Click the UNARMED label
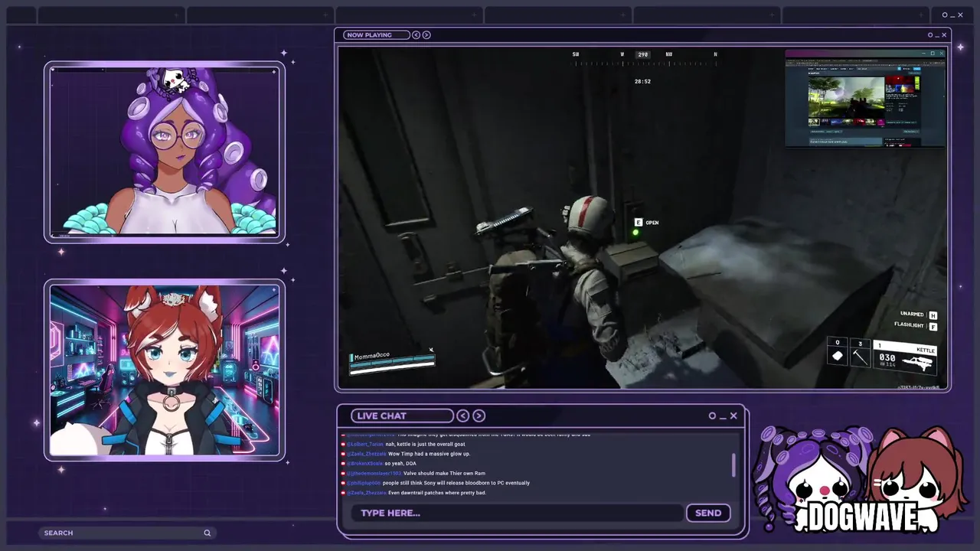The image size is (980, 551). (912, 315)
